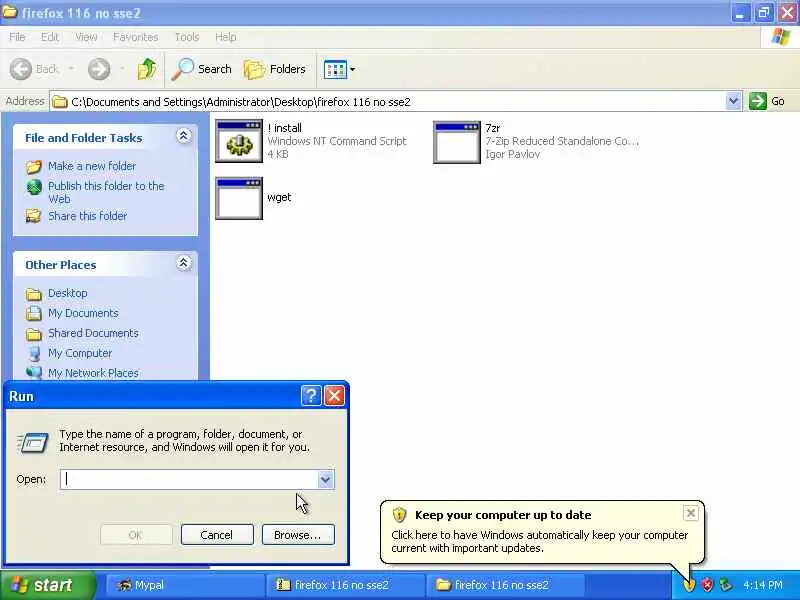Click the red security alert shield tray icon
The image size is (800, 600).
click(707, 585)
